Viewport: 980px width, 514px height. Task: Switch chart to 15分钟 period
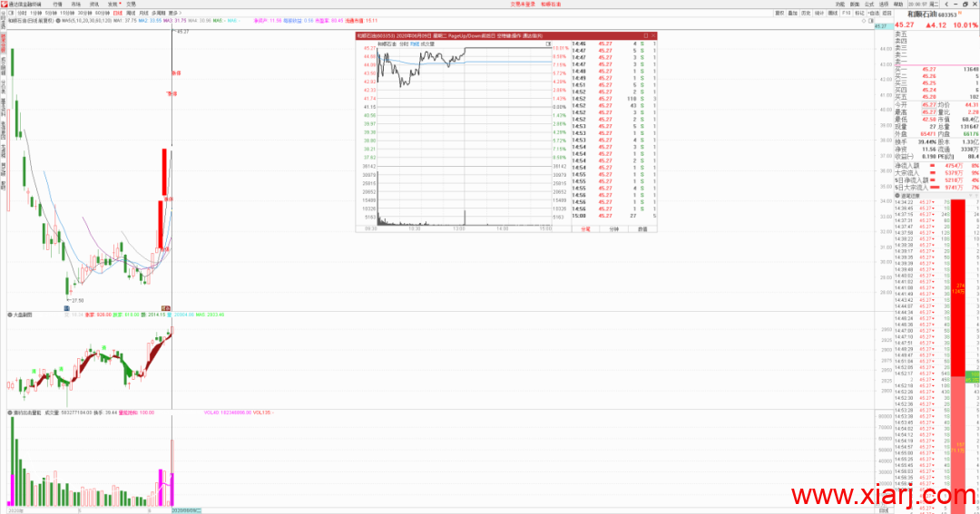tap(67, 13)
